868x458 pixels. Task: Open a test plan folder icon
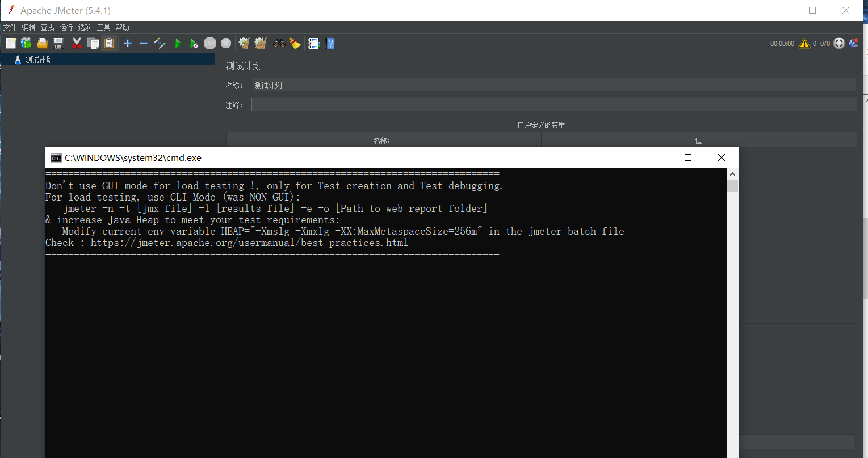(42, 43)
